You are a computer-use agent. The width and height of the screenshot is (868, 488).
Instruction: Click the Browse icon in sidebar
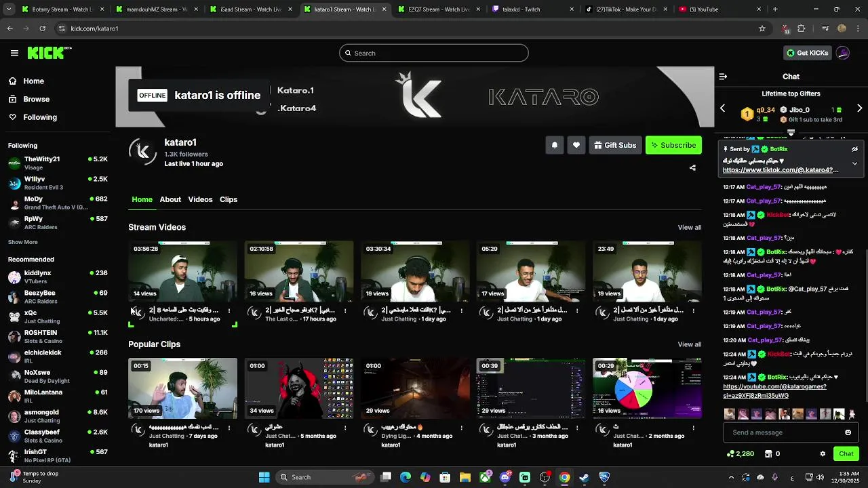click(x=13, y=99)
